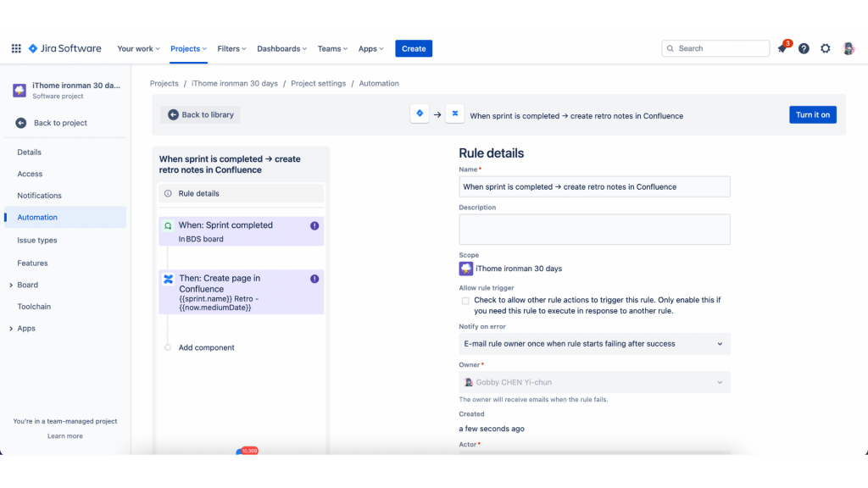Click the Automation breadcrumb
This screenshot has width=868, height=488.
[x=379, y=84]
